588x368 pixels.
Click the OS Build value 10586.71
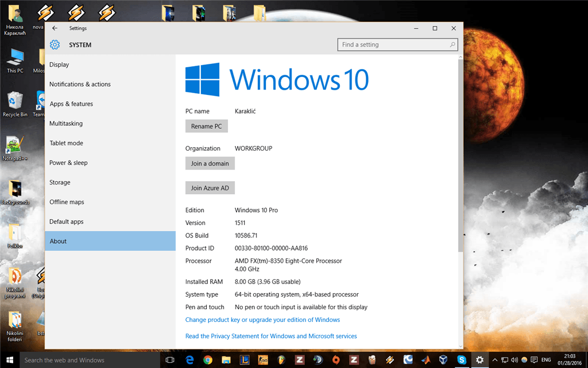pyautogui.click(x=246, y=235)
